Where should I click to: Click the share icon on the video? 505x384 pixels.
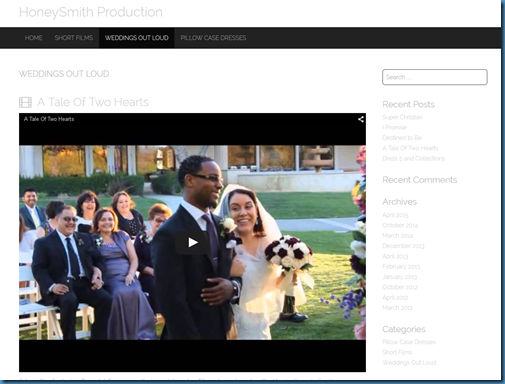(361, 119)
